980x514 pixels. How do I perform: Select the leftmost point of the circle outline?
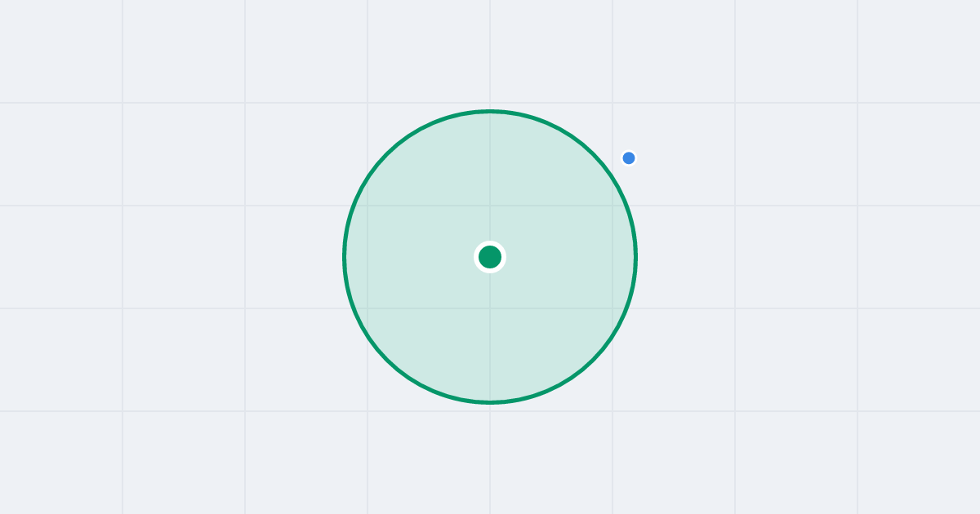coord(345,257)
